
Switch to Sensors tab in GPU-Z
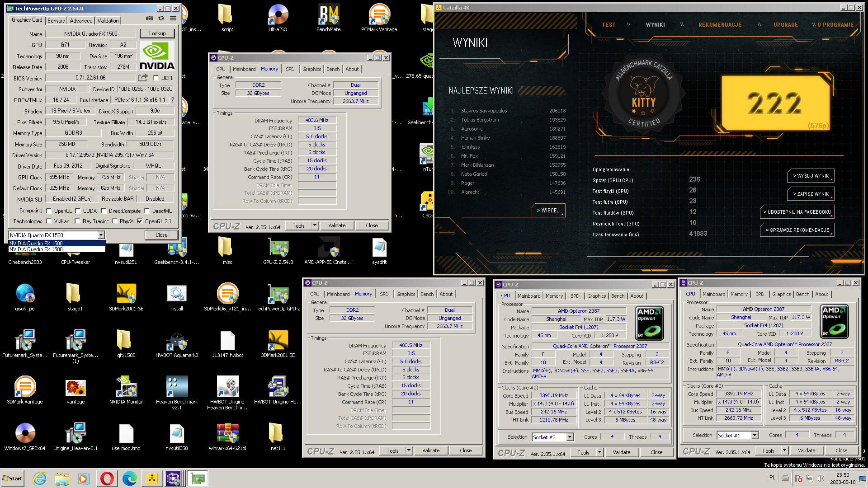(x=56, y=20)
